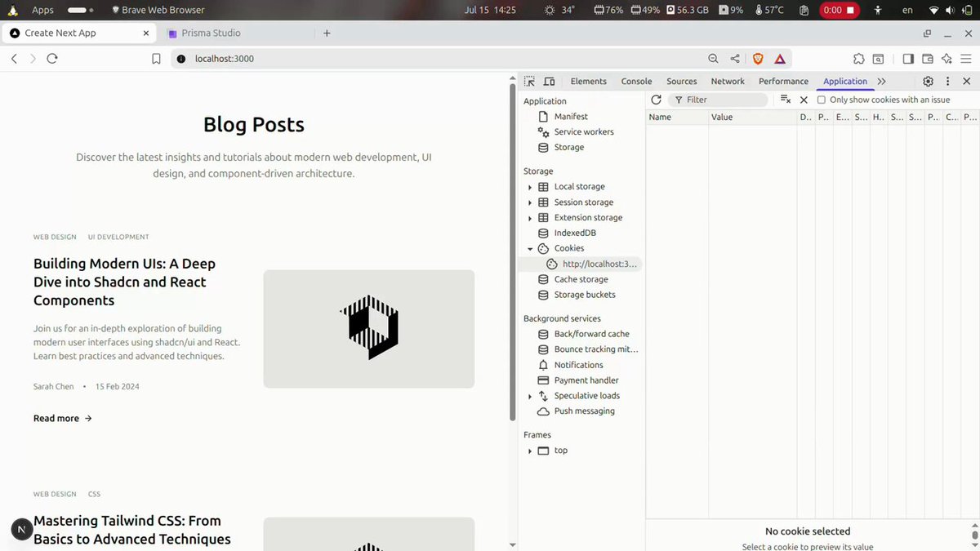Select Push messaging item

point(584,411)
